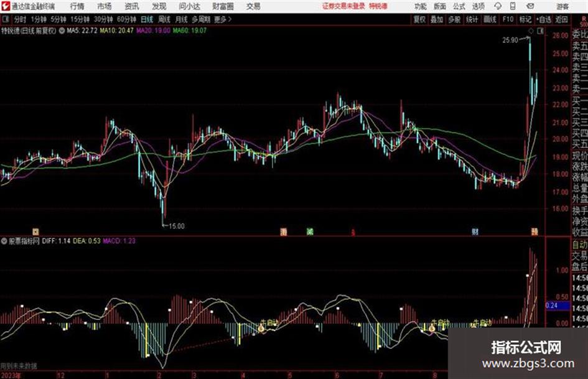This screenshot has width=588, height=379.
Task: Click the green event marker near May
Action: pyautogui.click(x=310, y=232)
